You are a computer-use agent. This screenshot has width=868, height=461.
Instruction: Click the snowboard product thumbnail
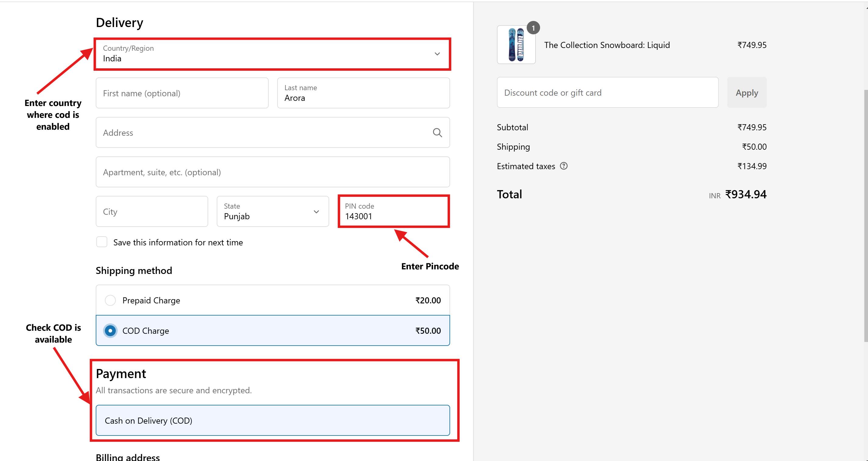pyautogui.click(x=516, y=45)
